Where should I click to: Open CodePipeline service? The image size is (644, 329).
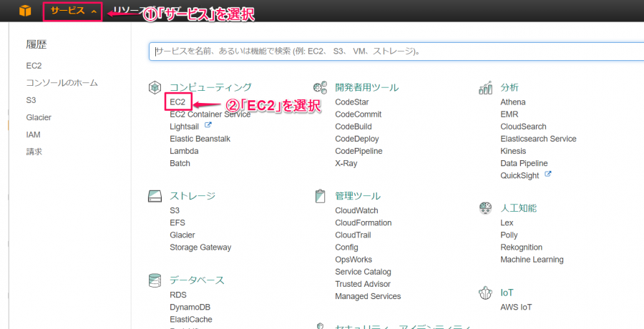(358, 152)
